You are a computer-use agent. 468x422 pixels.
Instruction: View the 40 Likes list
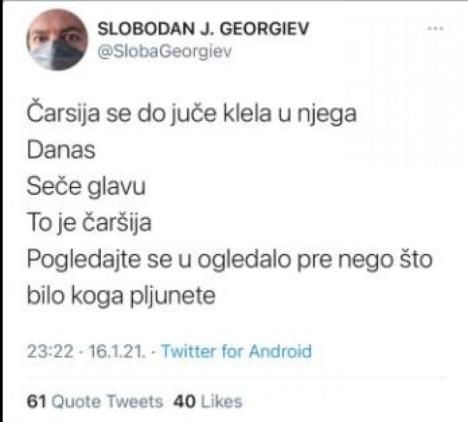click(x=208, y=401)
